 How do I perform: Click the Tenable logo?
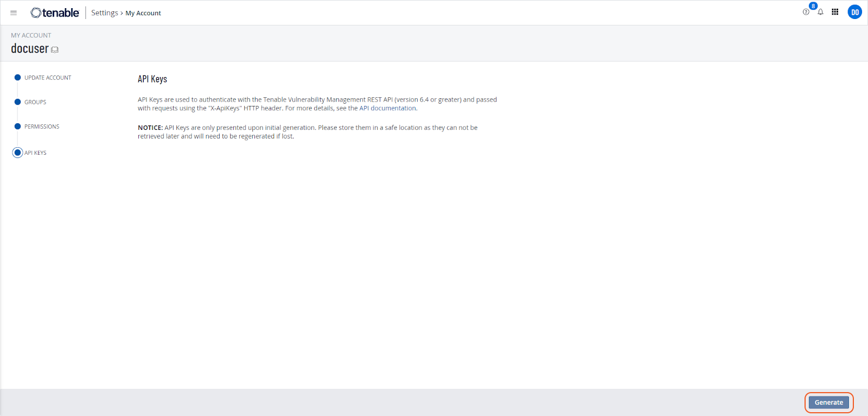pyautogui.click(x=55, y=12)
